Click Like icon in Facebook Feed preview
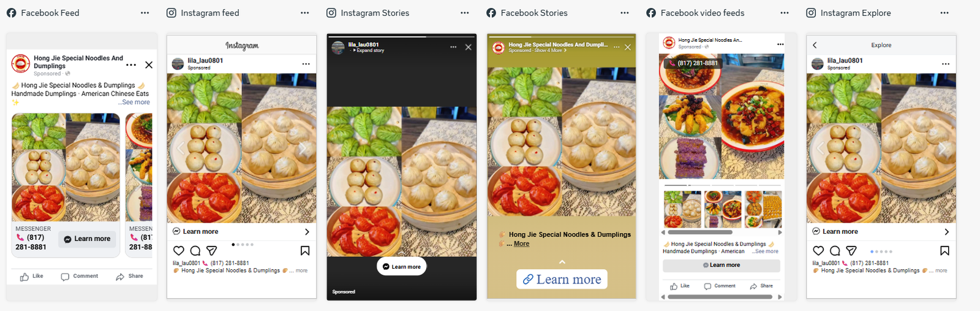 pyautogui.click(x=24, y=277)
